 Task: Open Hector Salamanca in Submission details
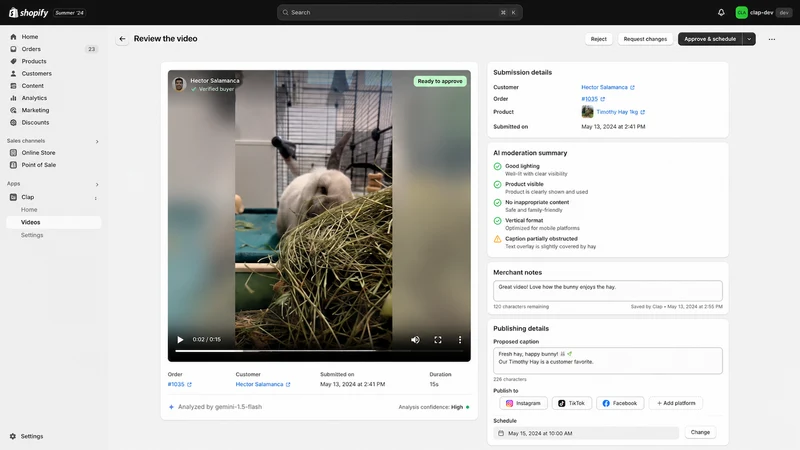608,87
